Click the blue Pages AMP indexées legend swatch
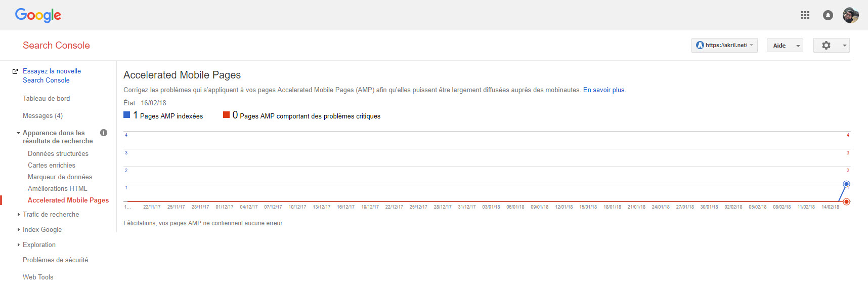Screen dimensions: 868x284 click(127, 115)
